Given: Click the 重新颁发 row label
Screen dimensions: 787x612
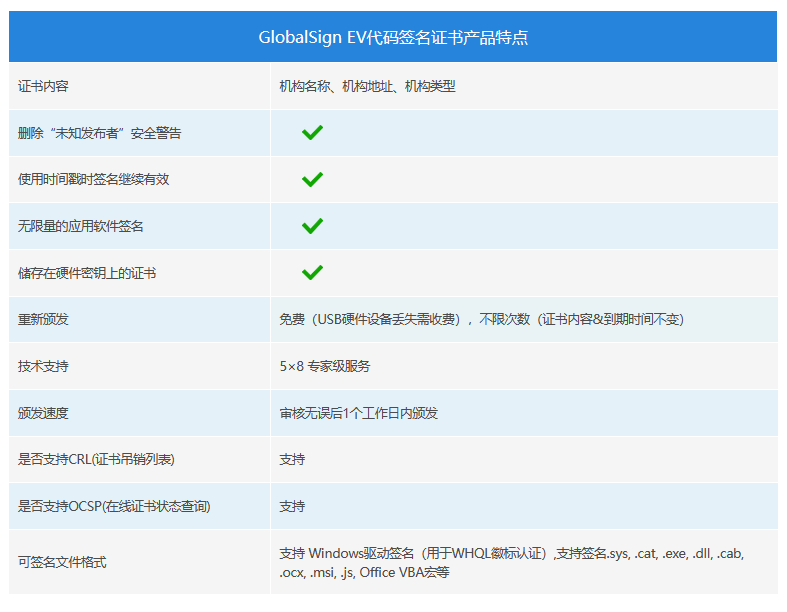Looking at the screenshot, I should [43, 319].
